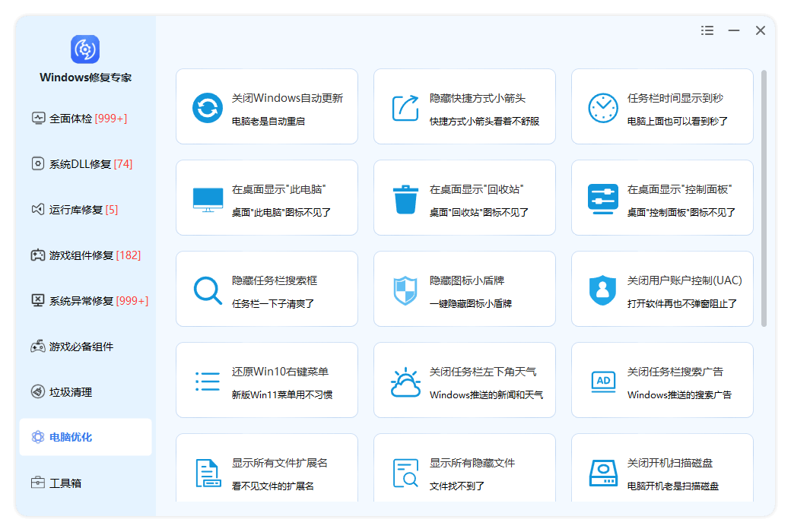Click the list icon for 还原Win10右键菜单
This screenshot has width=791, height=532.
208,382
